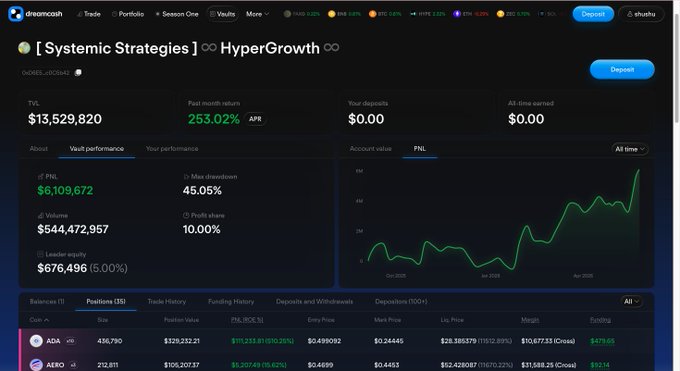Open the Trade History tab
The image size is (680, 371).
click(x=167, y=301)
